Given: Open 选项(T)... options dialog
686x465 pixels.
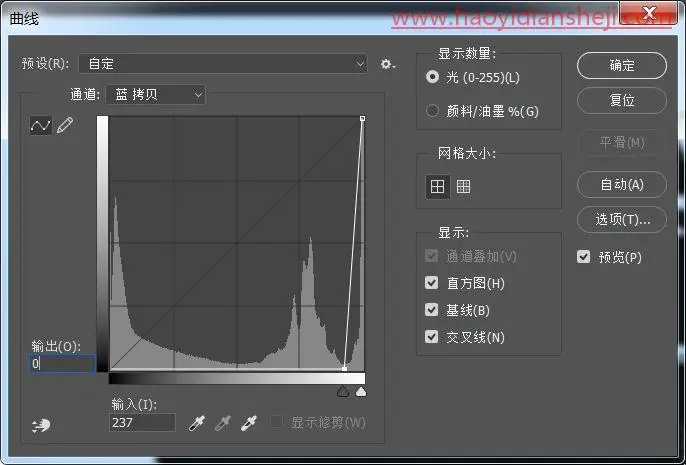Looking at the screenshot, I should click(622, 219).
